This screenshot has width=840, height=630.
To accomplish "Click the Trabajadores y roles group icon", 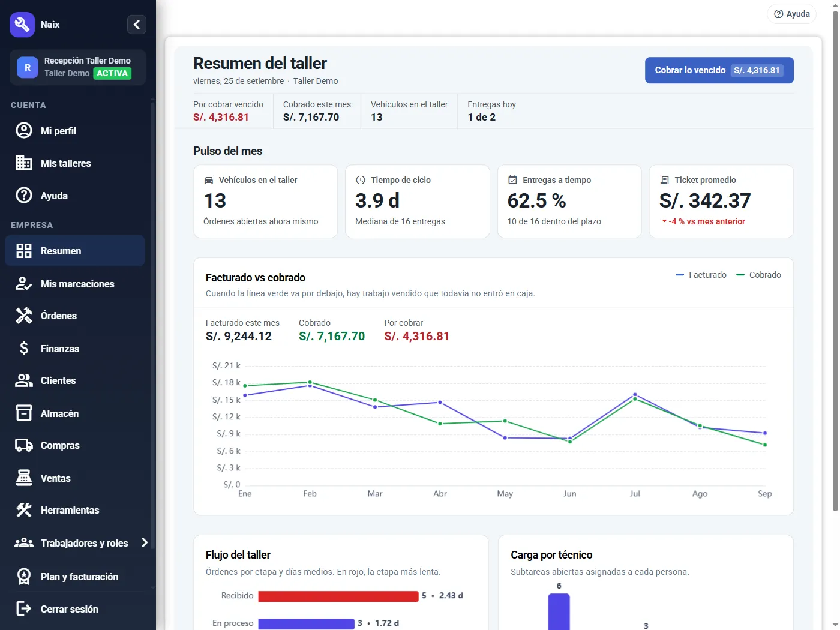I will click(24, 543).
